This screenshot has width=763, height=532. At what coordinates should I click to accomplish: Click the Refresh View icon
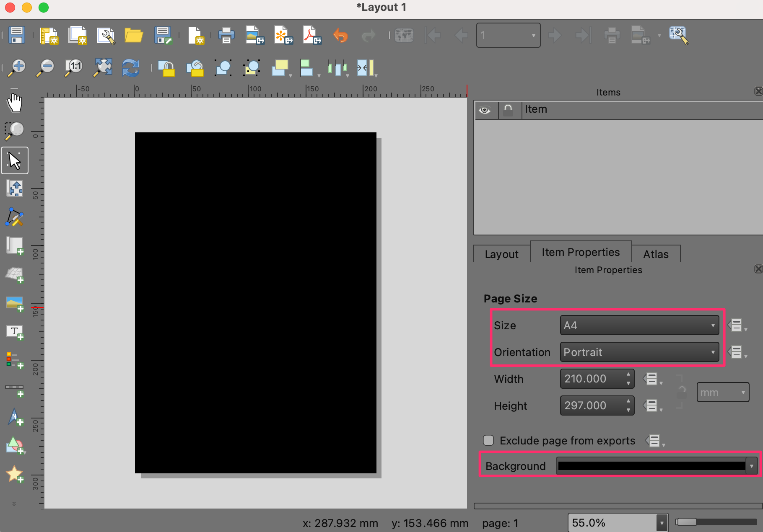click(x=130, y=67)
